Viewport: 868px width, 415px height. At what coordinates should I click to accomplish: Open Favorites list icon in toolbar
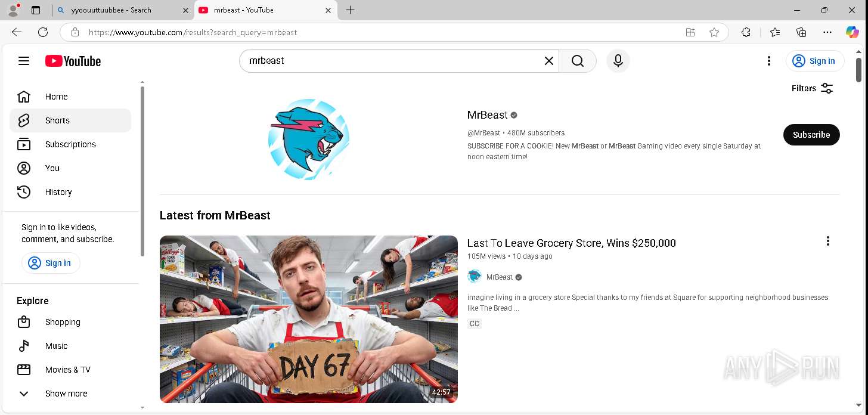coord(774,32)
